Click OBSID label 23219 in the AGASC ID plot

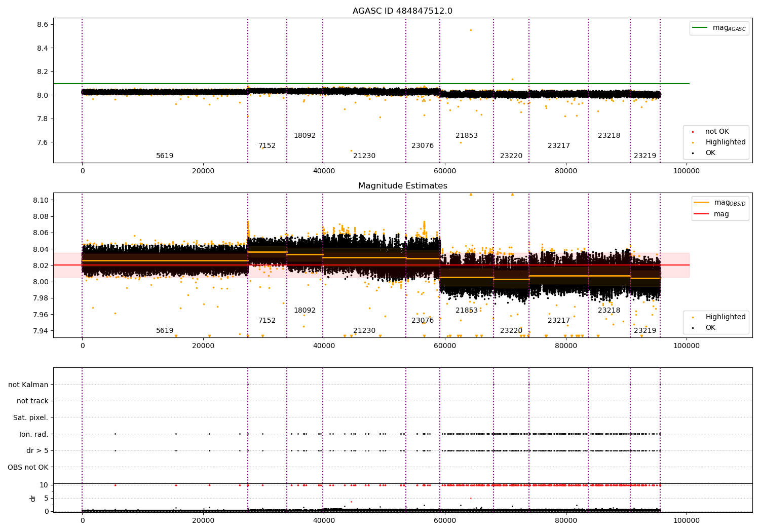(645, 156)
